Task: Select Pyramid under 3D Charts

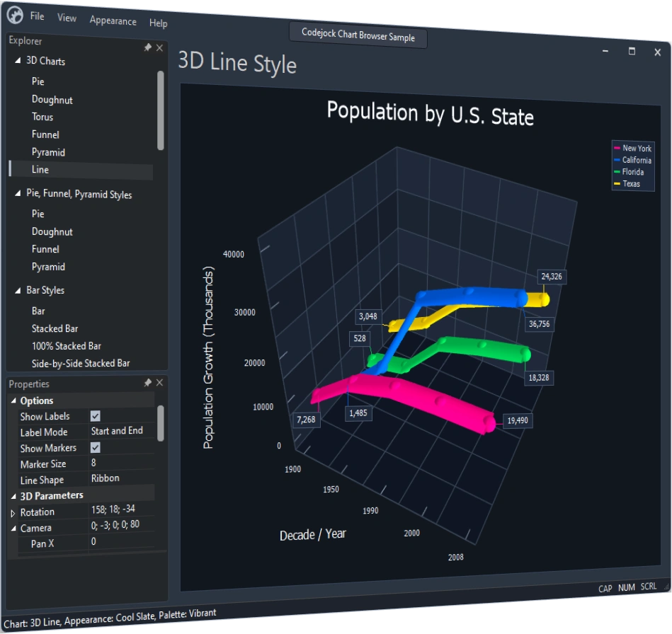Action: tap(48, 152)
